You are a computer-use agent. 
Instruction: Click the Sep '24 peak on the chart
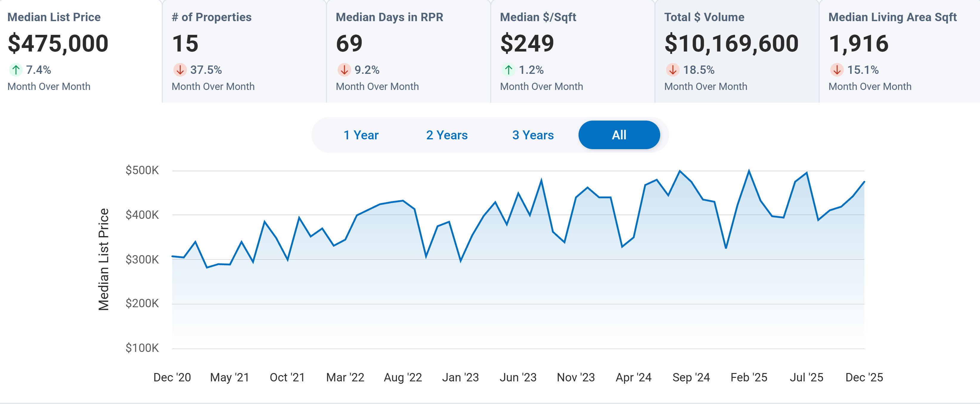(680, 171)
